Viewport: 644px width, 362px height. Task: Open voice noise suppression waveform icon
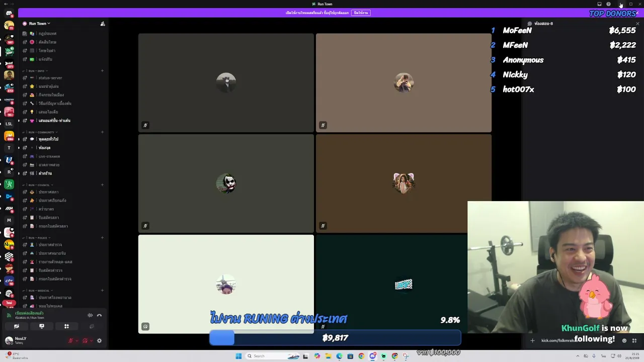pos(90,315)
